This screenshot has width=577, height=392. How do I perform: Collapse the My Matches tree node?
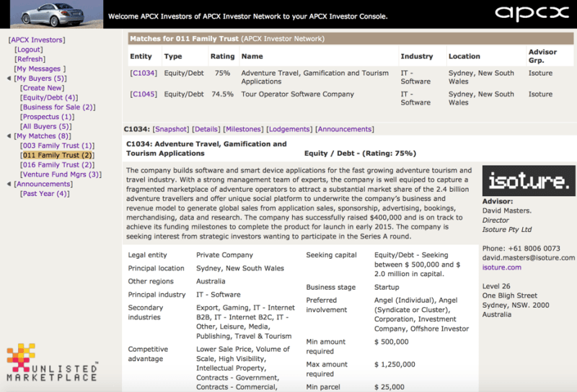[x=9, y=136]
